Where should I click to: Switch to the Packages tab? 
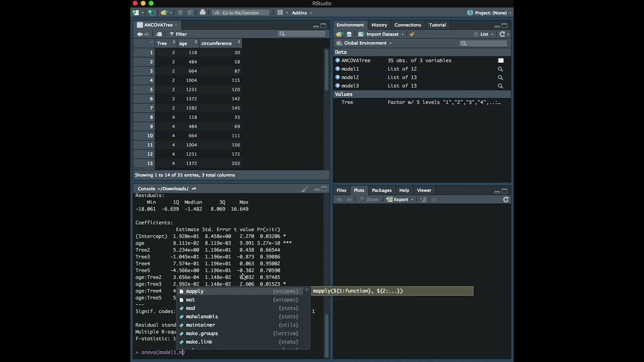381,190
